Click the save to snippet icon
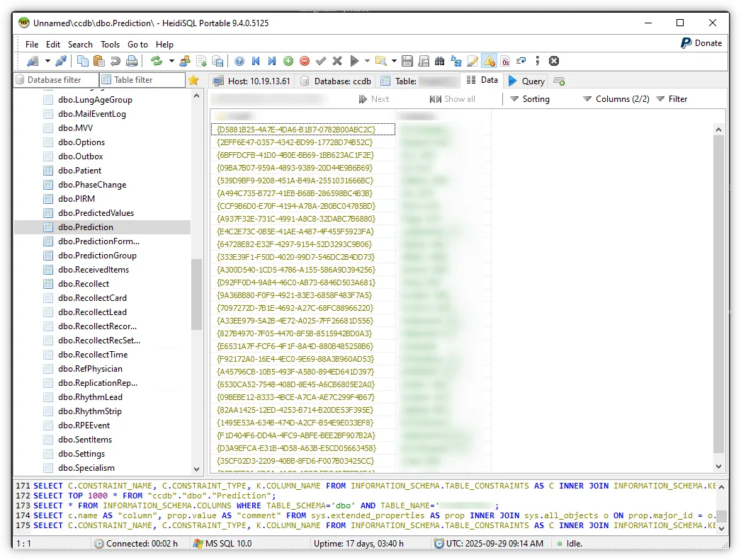The width and height of the screenshot is (741, 560). (424, 61)
